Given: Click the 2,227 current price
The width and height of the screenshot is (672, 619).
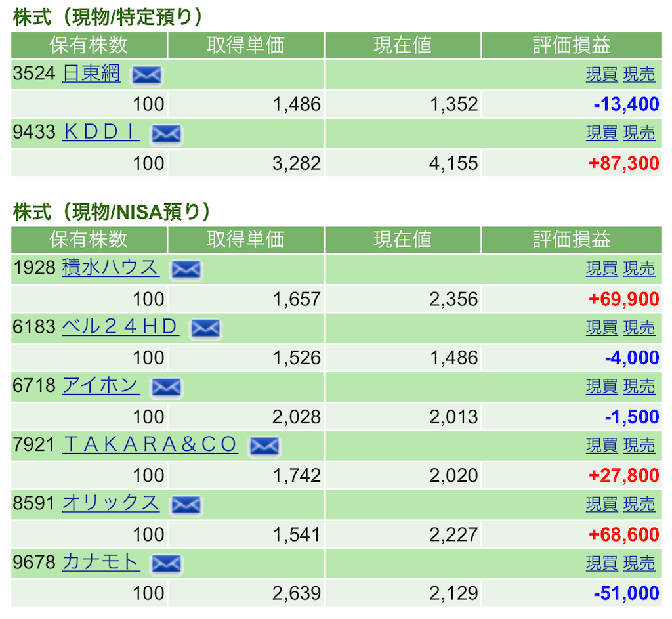Looking at the screenshot, I should [453, 534].
